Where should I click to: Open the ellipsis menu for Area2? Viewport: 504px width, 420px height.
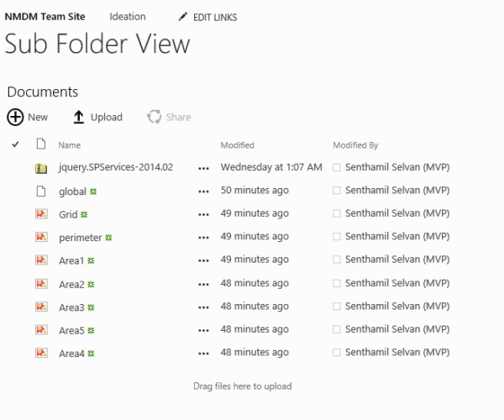202,284
